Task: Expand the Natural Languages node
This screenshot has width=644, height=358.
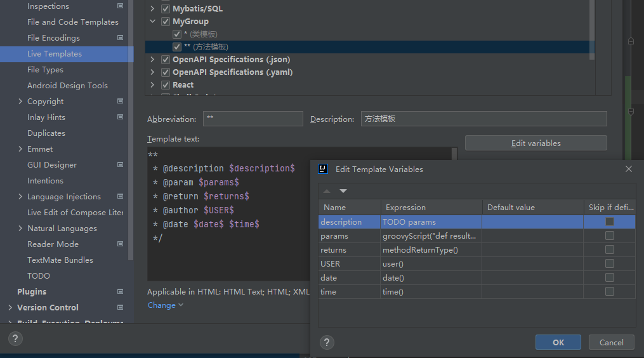Action: click(x=20, y=228)
